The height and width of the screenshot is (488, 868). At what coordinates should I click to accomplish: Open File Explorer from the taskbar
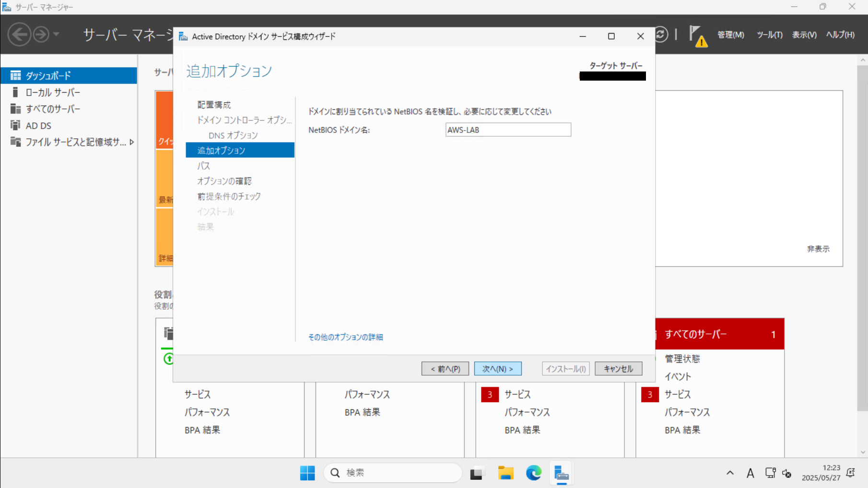505,473
